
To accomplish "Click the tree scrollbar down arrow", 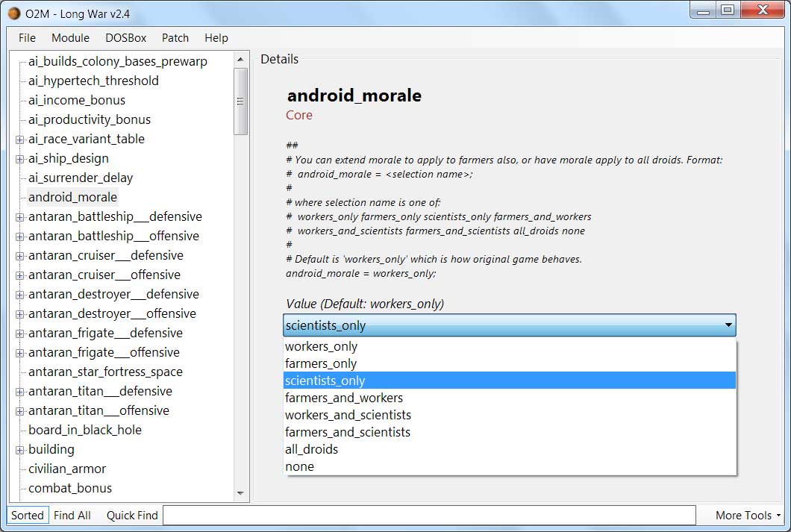I will tap(240, 493).
